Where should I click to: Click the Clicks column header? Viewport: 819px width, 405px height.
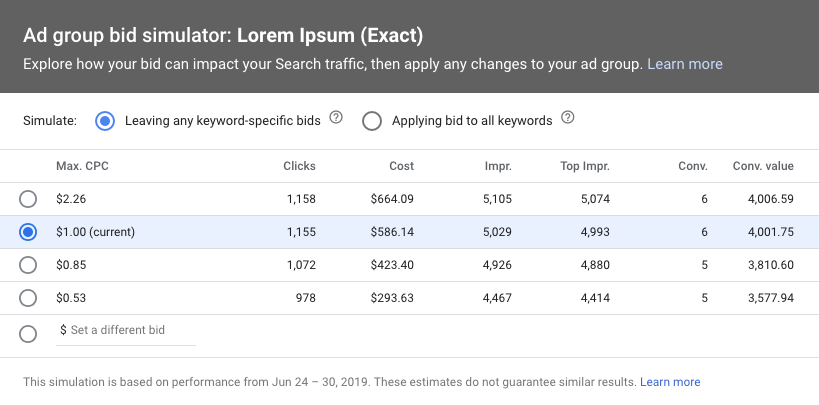(299, 166)
